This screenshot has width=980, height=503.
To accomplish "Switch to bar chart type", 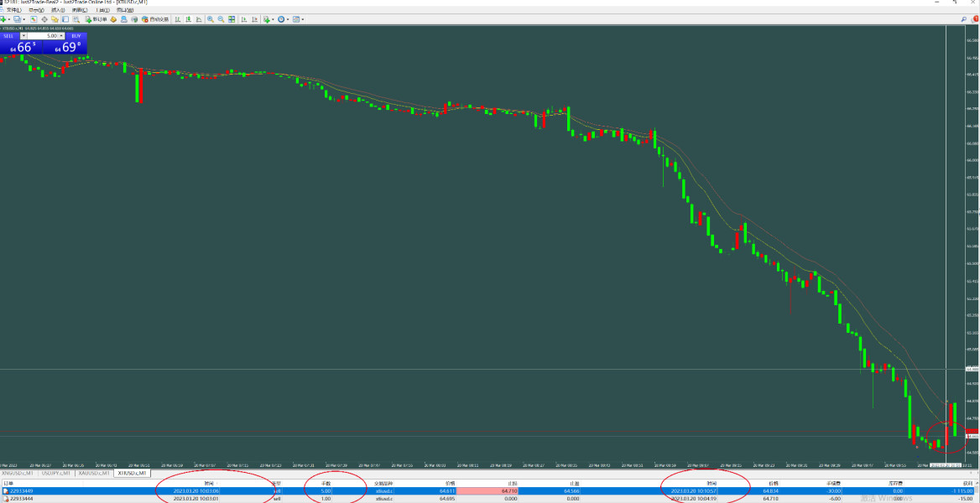I will tap(178, 19).
